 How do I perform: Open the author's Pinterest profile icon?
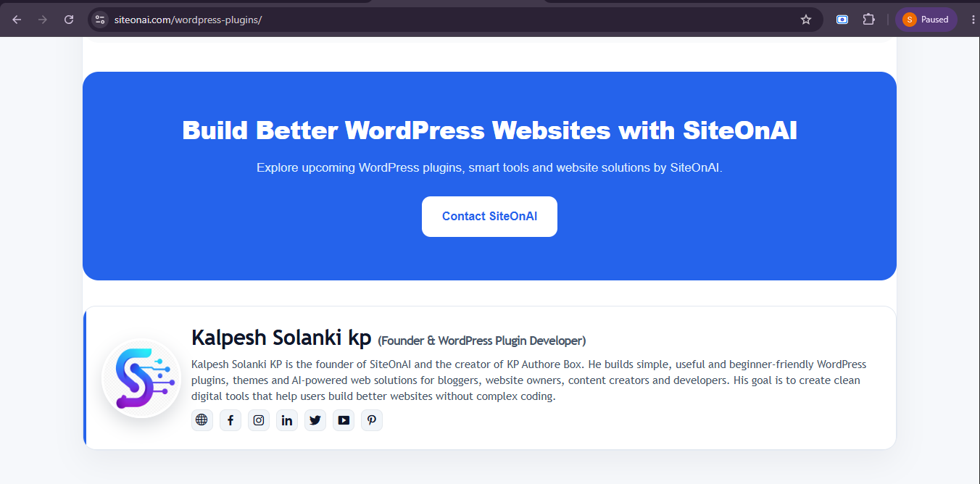click(x=372, y=420)
